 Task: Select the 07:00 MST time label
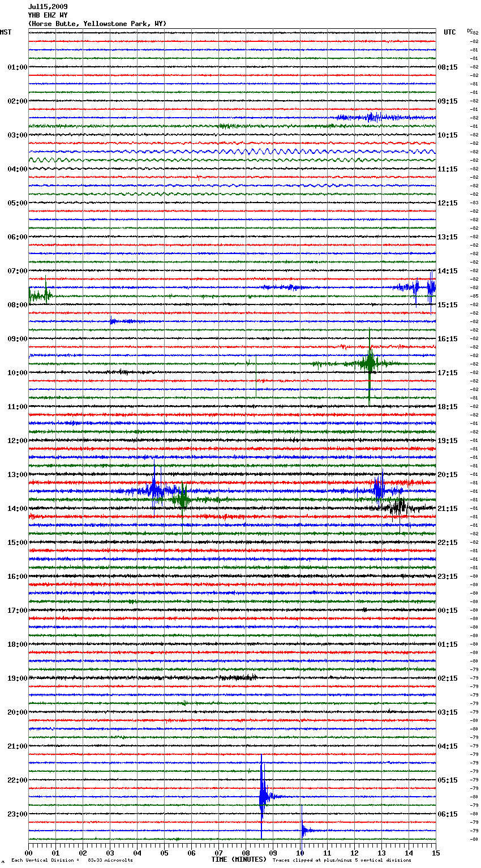click(17, 271)
